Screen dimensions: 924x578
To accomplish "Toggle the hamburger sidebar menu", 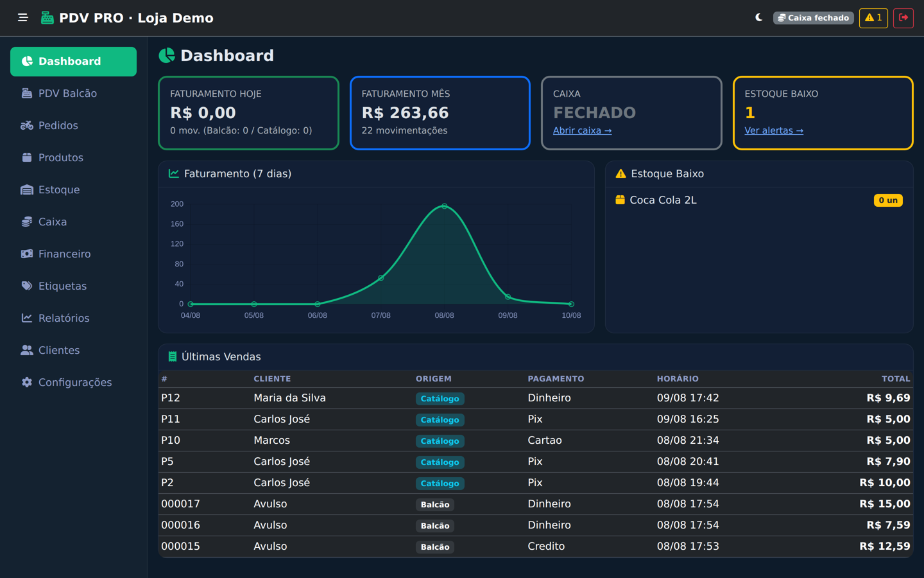I will point(23,18).
